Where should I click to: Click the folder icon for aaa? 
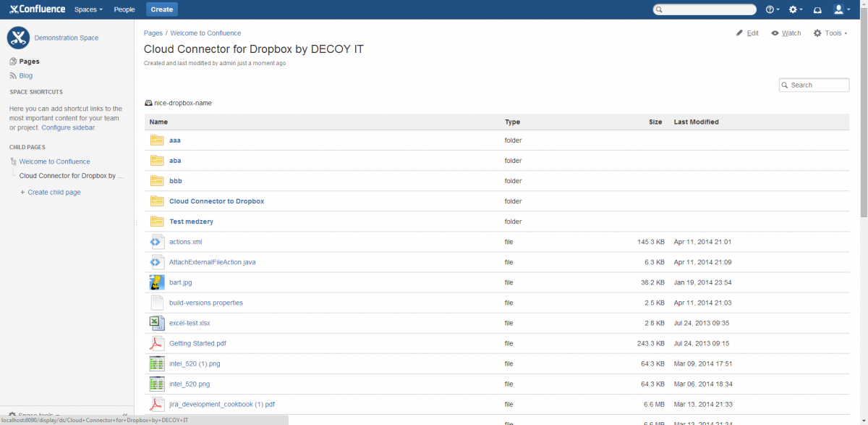(157, 140)
